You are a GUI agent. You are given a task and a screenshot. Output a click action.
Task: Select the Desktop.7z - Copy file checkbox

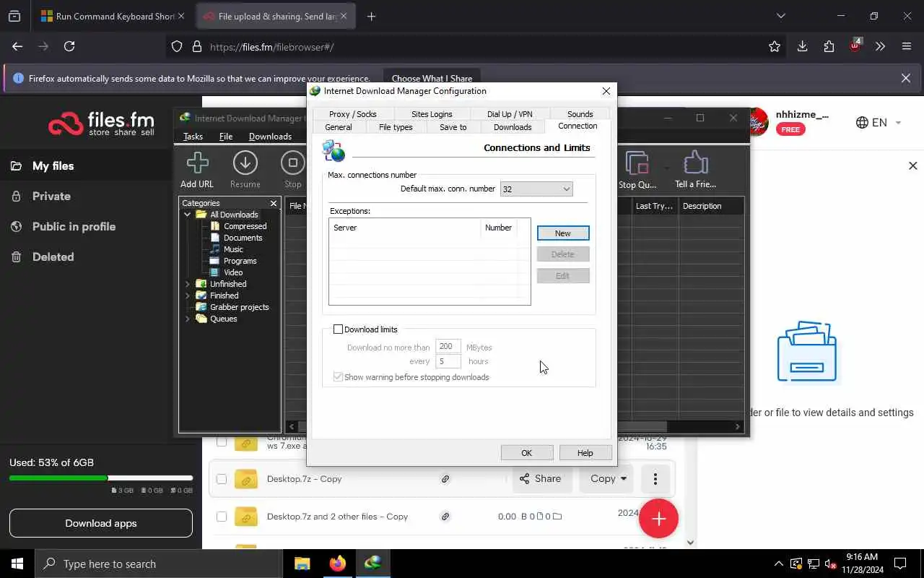tap(222, 479)
